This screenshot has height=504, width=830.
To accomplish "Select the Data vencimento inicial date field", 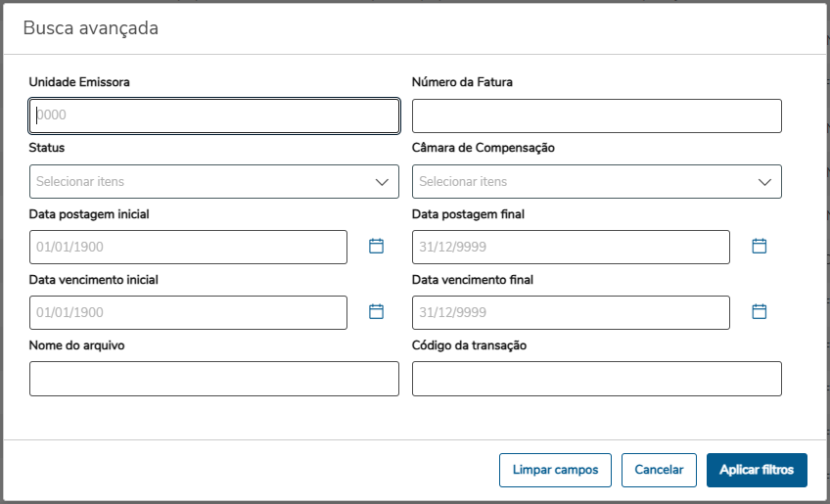I will click(188, 313).
